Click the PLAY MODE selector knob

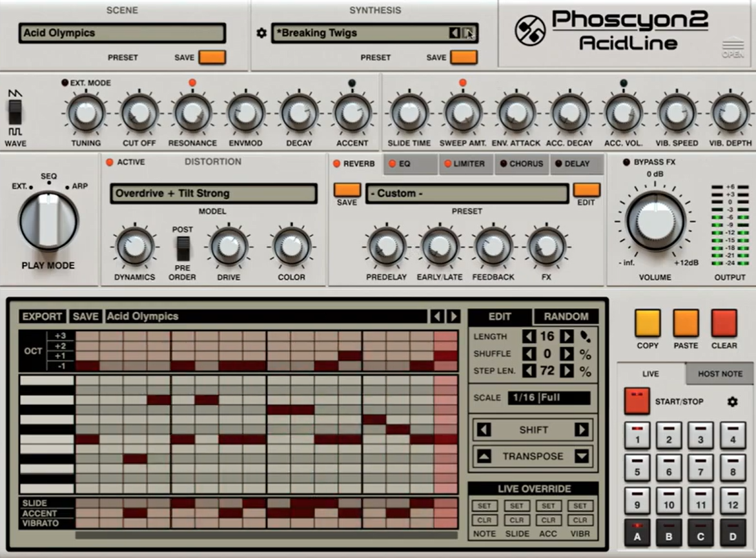[48, 221]
